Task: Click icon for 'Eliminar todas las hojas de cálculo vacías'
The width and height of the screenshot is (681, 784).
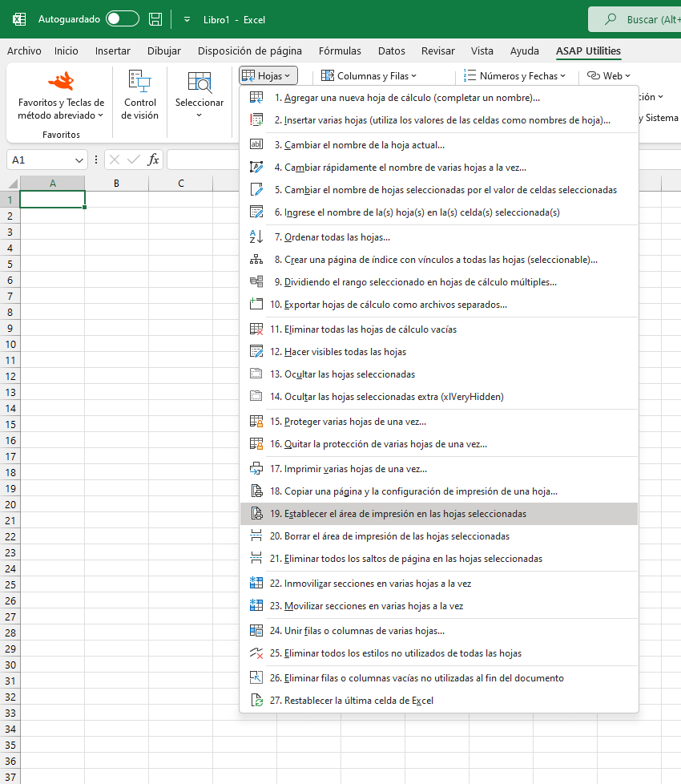Action: (x=256, y=329)
